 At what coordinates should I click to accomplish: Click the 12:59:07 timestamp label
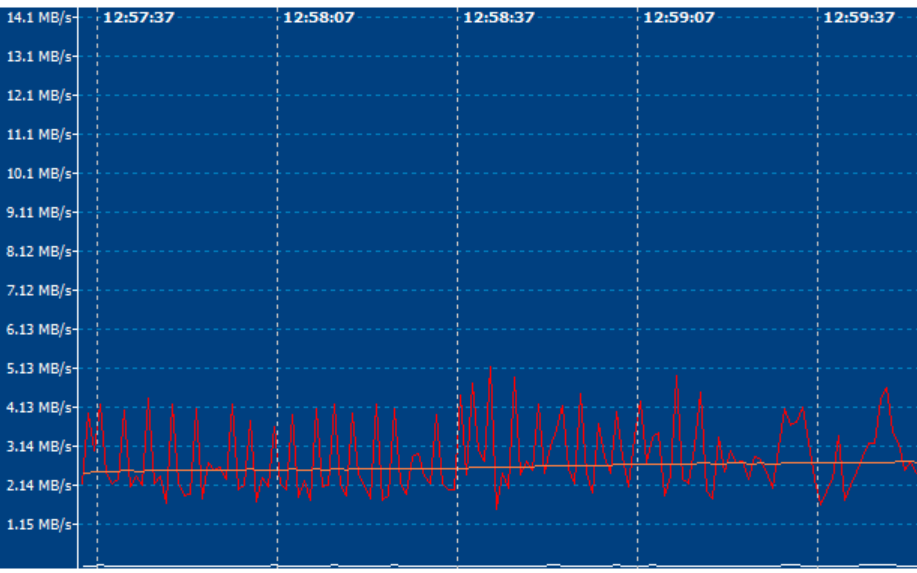[678, 17]
